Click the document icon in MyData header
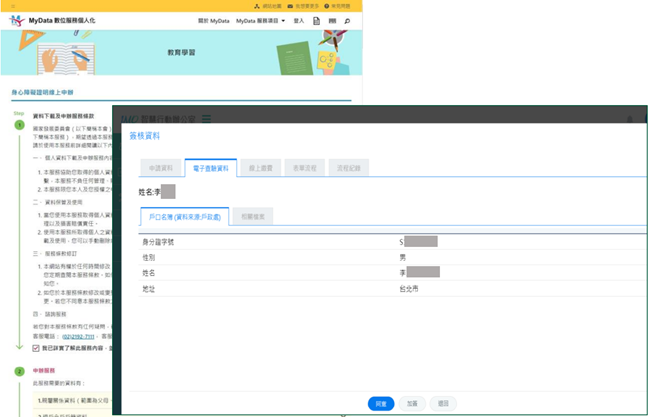The image size is (650, 417). (316, 21)
